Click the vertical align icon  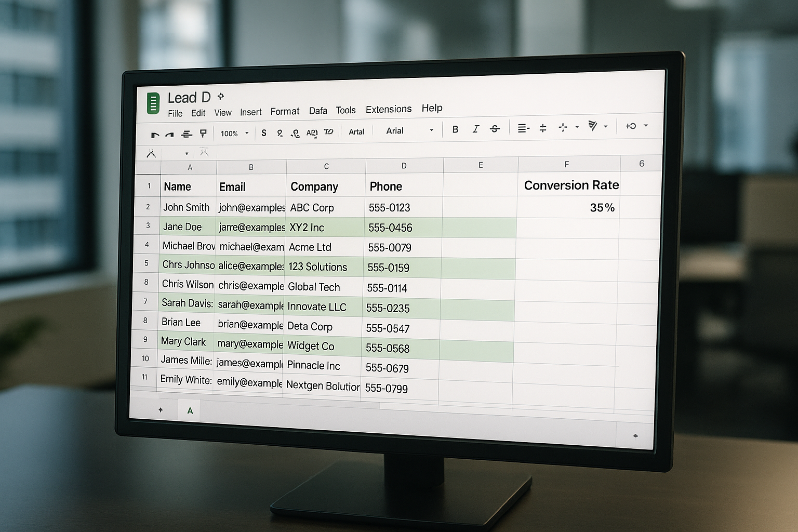[x=543, y=128]
